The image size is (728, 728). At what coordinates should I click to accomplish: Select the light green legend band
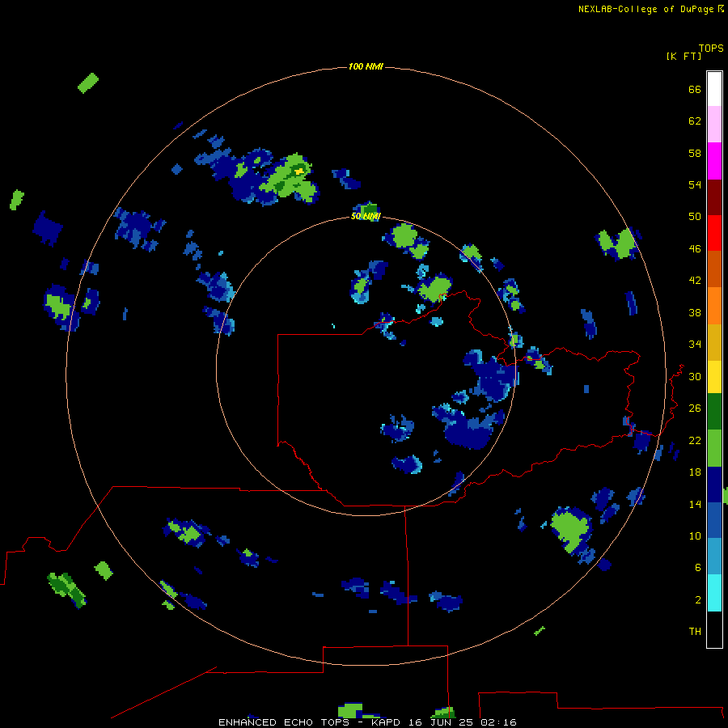pyautogui.click(x=714, y=448)
